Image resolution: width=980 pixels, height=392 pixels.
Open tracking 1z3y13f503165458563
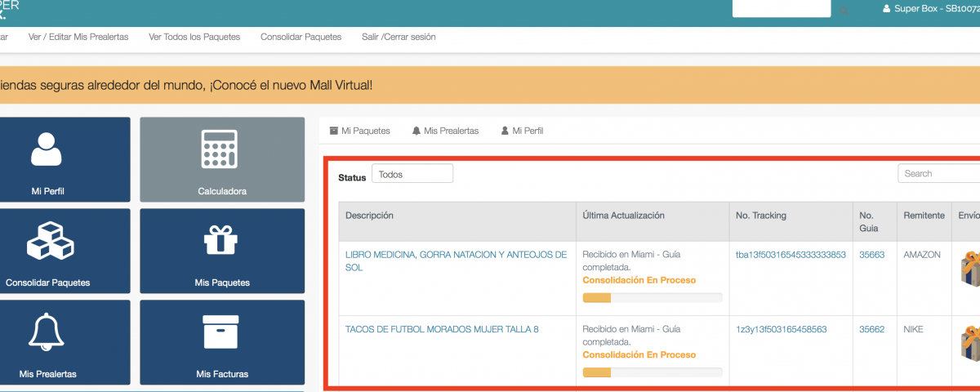click(782, 329)
